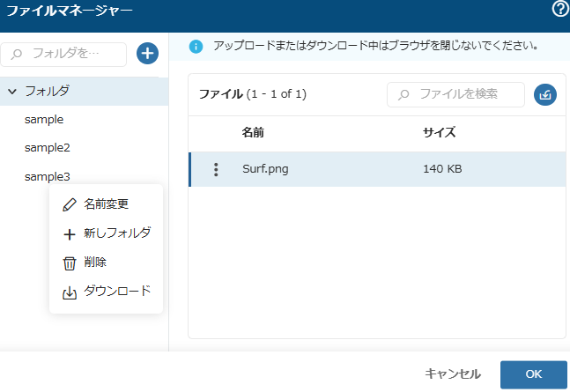Screen dimensions: 570x392
Task: Click the trash can icon for 削除
Action: point(70,263)
